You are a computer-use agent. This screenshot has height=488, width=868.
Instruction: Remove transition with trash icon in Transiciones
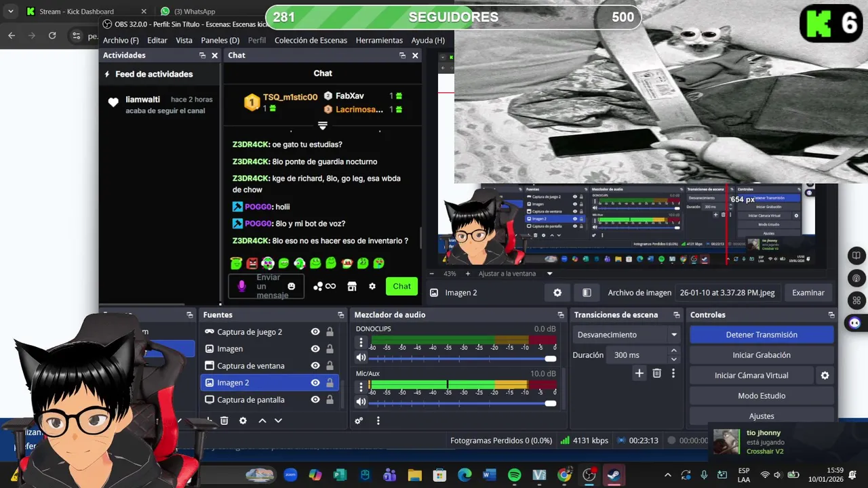(656, 373)
